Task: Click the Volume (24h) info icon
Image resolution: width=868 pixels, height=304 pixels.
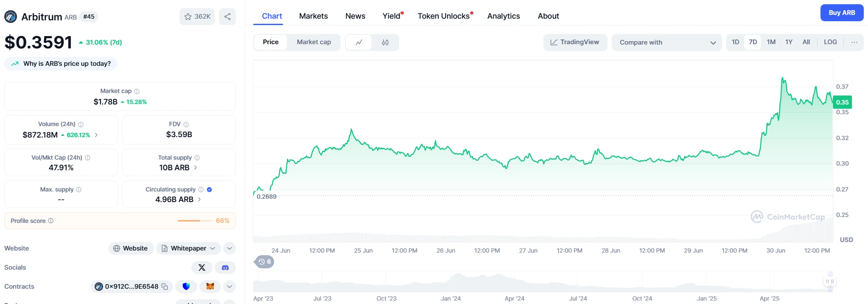Action: point(81,124)
